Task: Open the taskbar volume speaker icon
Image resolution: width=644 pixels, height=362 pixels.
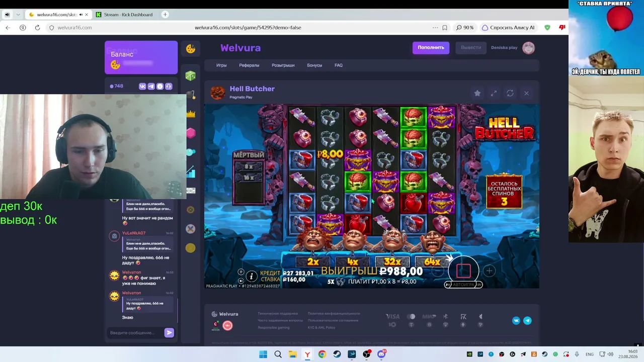Action: 611,354
